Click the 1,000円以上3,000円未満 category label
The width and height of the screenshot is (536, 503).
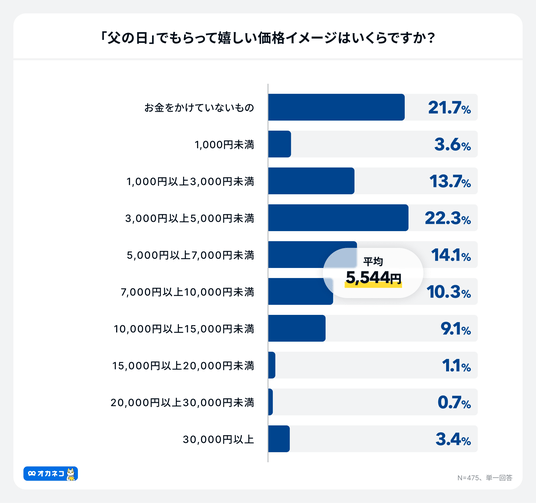[190, 181]
